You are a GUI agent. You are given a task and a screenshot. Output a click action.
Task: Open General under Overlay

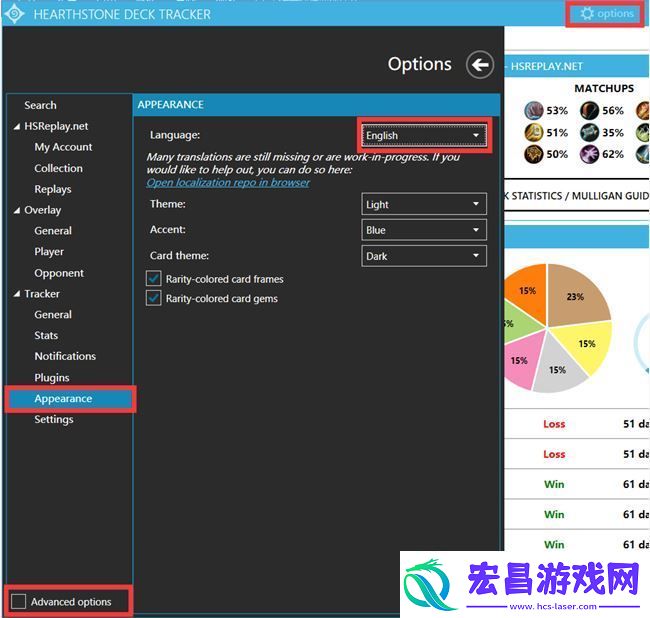(x=53, y=231)
